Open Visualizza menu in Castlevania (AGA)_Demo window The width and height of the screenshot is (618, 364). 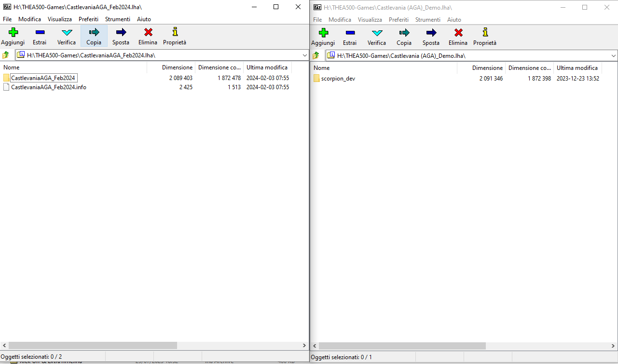(370, 20)
